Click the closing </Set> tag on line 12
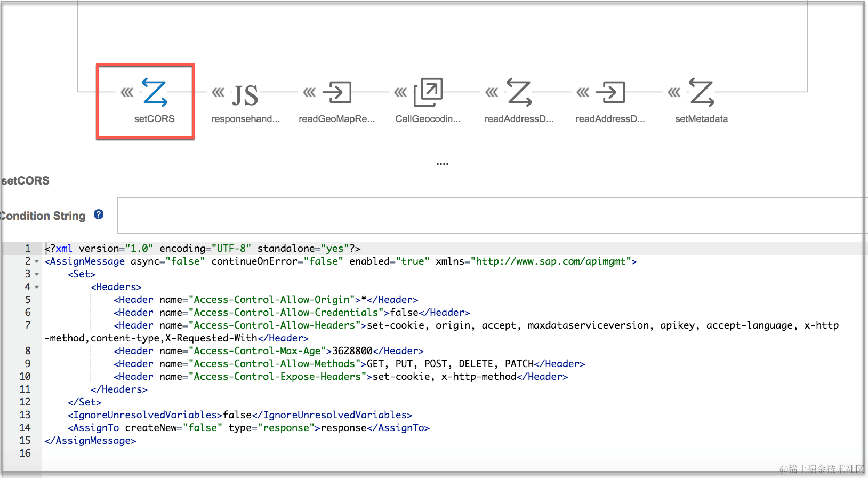 coord(84,402)
